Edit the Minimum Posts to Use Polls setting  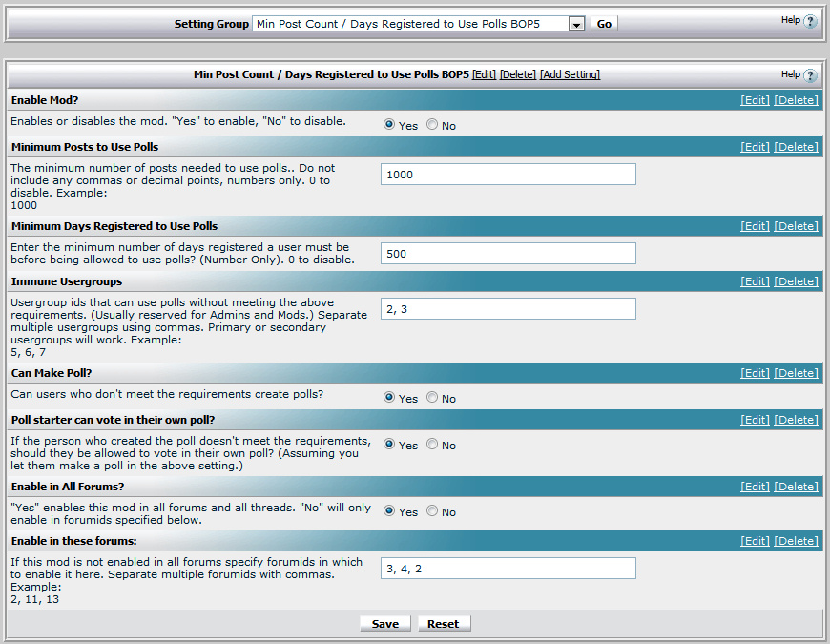[755, 147]
